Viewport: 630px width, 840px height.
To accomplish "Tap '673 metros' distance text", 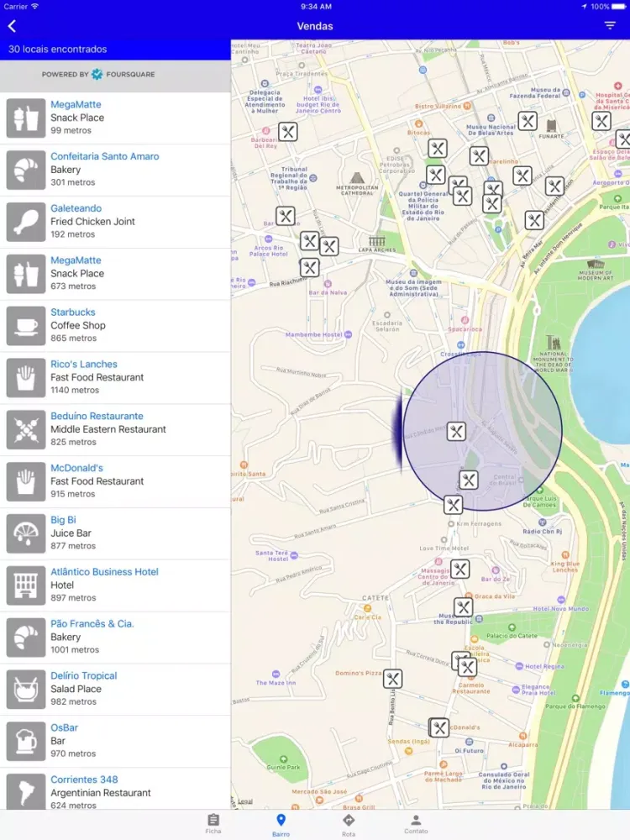I will tap(73, 286).
